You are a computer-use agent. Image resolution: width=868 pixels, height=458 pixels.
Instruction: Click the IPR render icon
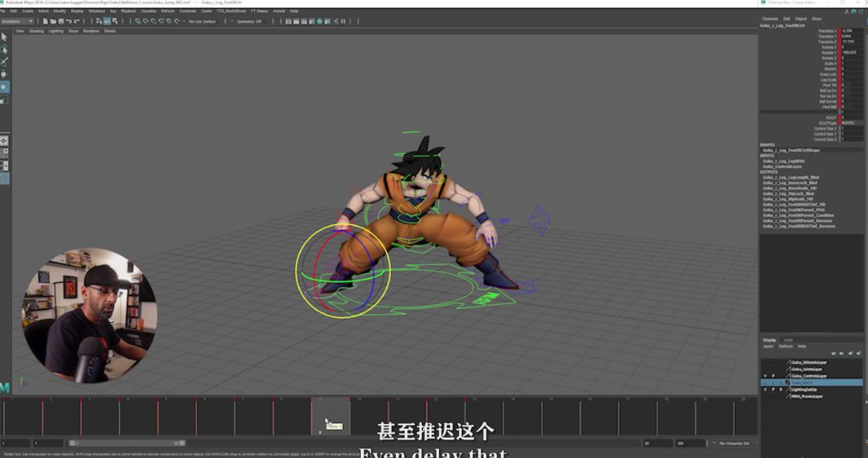(304, 21)
